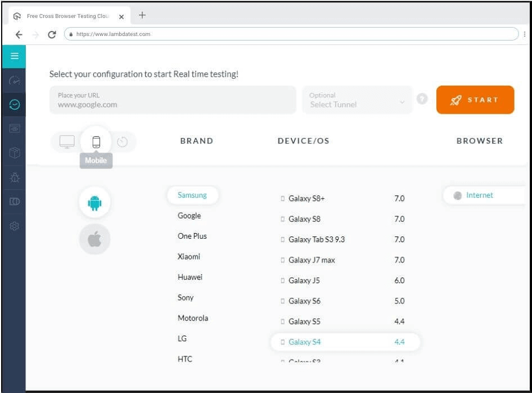The height and width of the screenshot is (393, 532).
Task: Expand the Optional Select Tunnel dropdown
Action: click(x=357, y=100)
